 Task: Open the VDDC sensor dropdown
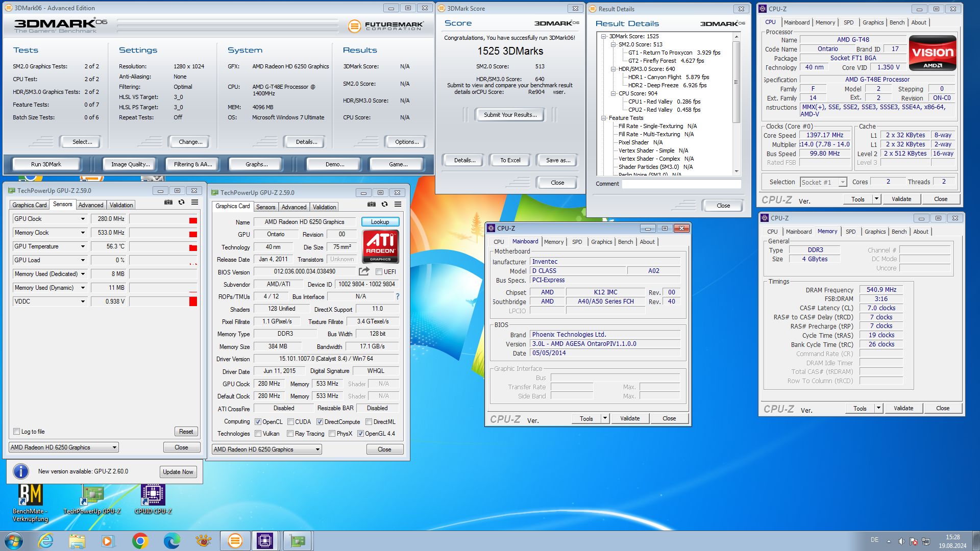tap(83, 302)
